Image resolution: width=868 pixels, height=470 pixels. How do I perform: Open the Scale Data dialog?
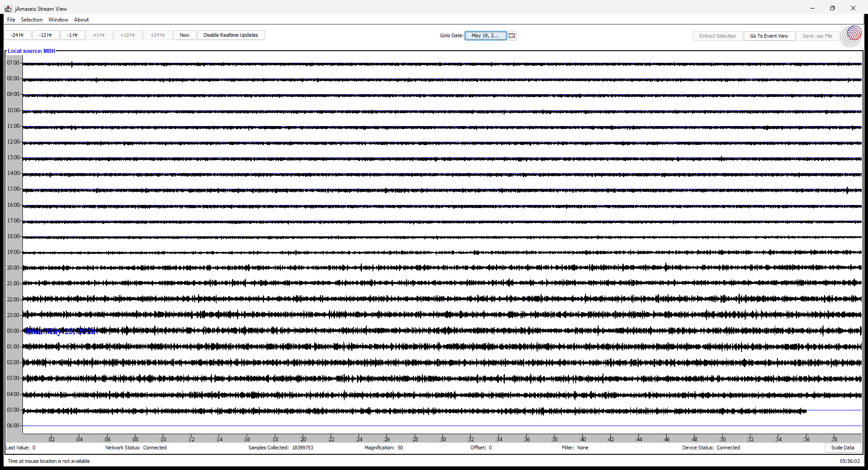(x=842, y=448)
